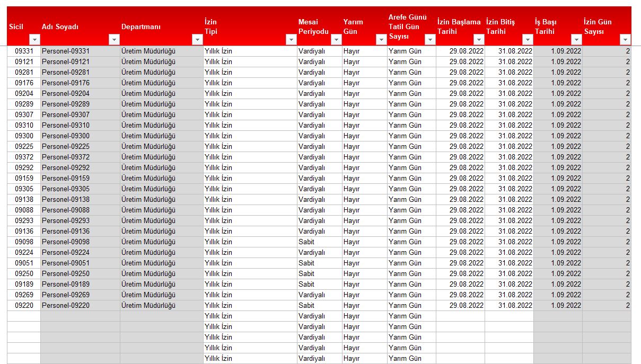Open the Yarım Gün column filter
This screenshot has height=364, width=641.
(x=381, y=40)
